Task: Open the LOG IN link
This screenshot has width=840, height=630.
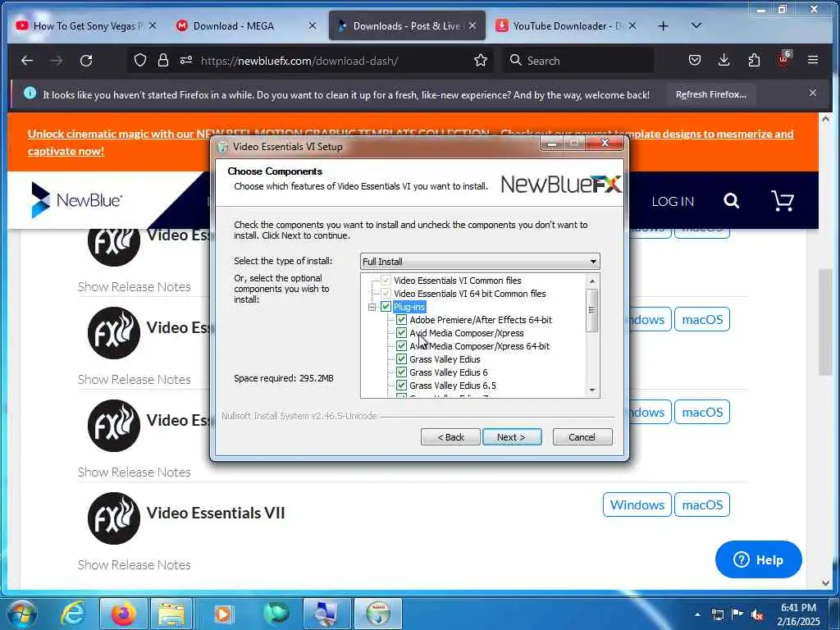Action: tap(673, 202)
